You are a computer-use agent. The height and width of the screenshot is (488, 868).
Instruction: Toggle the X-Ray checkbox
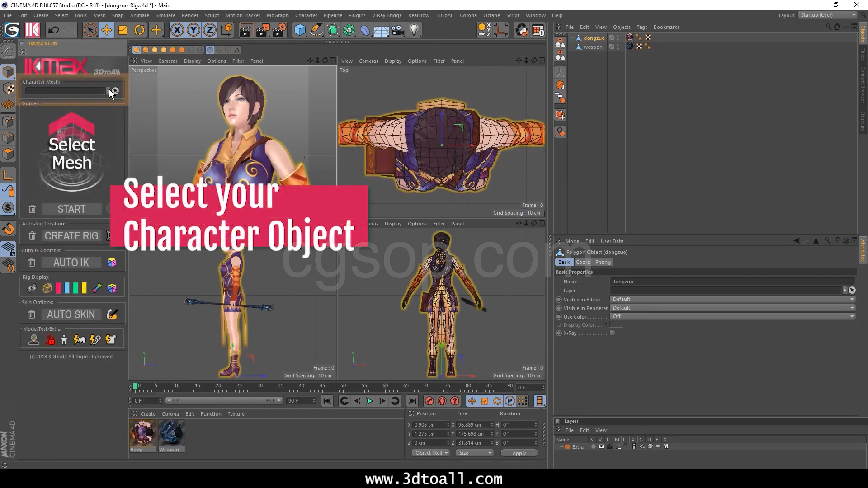pos(613,333)
